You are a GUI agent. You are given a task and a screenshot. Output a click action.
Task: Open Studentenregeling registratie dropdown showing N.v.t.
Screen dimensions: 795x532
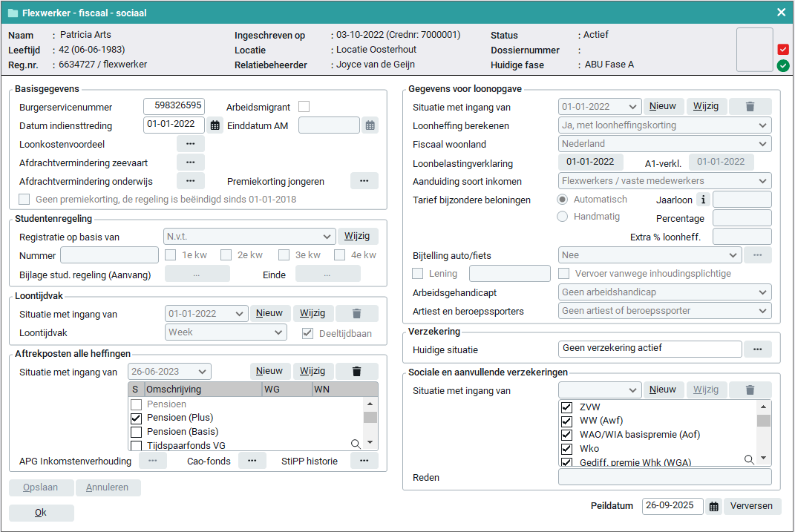pos(249,237)
